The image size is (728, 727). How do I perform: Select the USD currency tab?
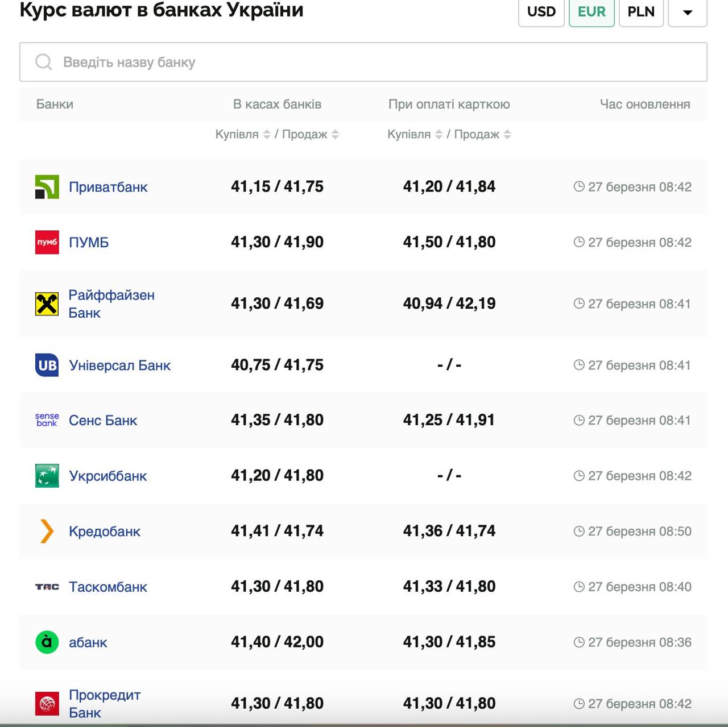[541, 12]
